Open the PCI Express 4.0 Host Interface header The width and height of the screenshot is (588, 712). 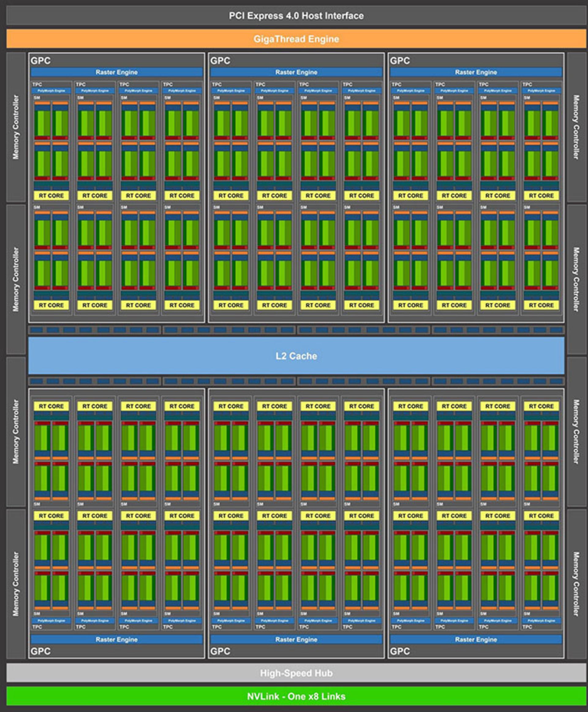pos(294,15)
